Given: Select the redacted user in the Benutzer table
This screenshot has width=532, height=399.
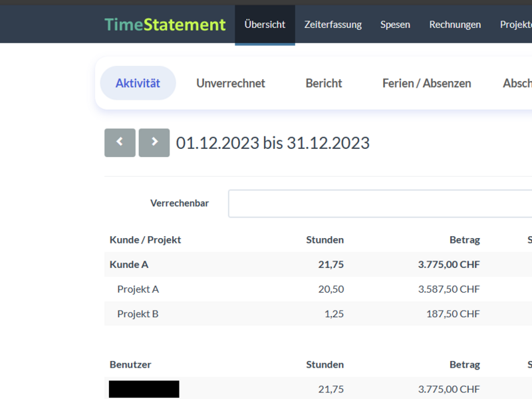Looking at the screenshot, I should (x=144, y=389).
